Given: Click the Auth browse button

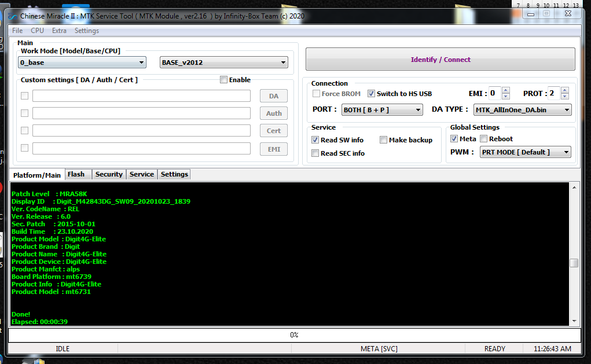Looking at the screenshot, I should click(274, 113).
